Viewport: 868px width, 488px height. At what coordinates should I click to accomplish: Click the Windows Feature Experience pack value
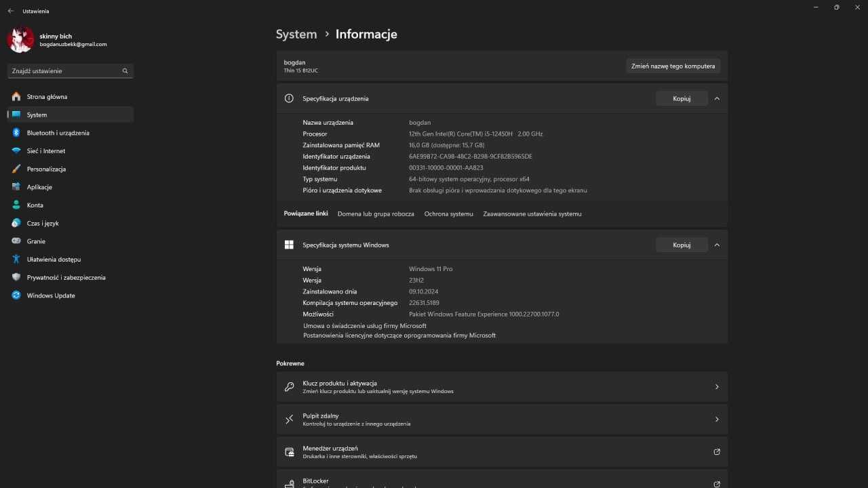click(484, 314)
